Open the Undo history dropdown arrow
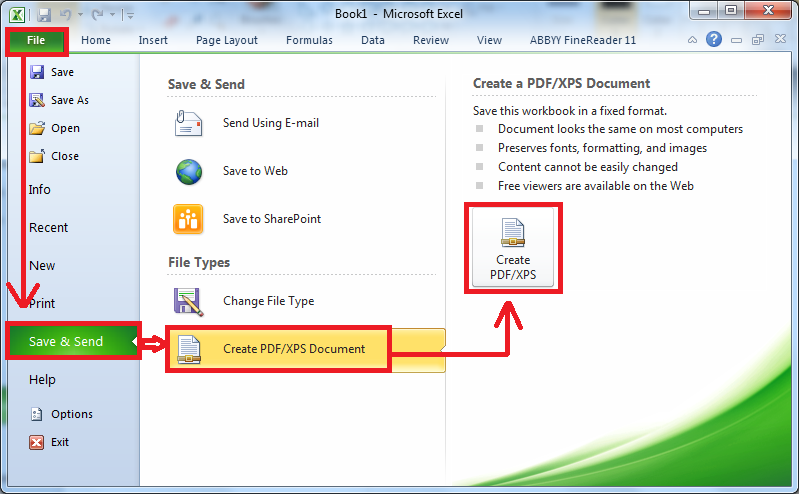The height and width of the screenshot is (494, 799). tap(81, 15)
